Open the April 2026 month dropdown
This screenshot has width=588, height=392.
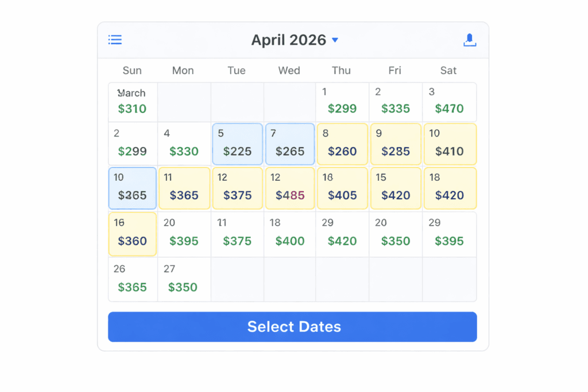coord(335,40)
